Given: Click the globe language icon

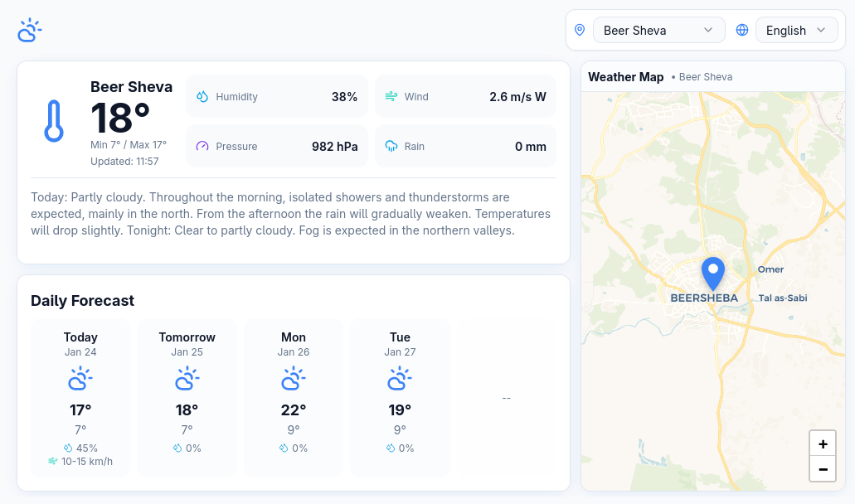Looking at the screenshot, I should click(742, 30).
